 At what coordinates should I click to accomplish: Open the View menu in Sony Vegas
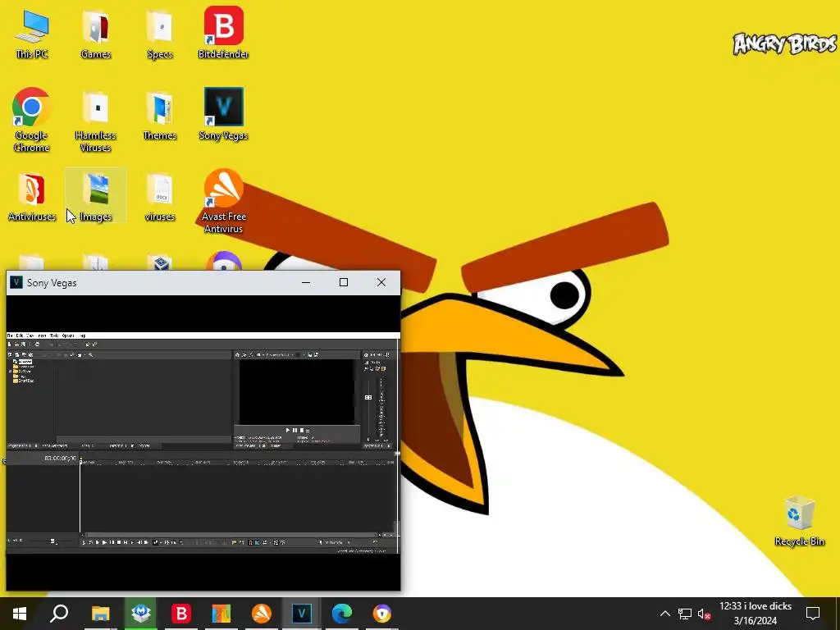[30, 336]
